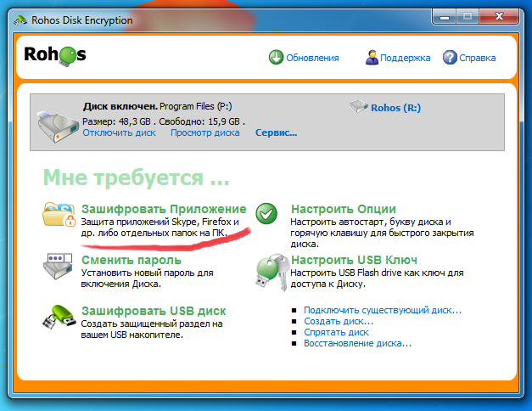
Task: Close the Rohos Disk Encryption window
Action: (x=499, y=17)
